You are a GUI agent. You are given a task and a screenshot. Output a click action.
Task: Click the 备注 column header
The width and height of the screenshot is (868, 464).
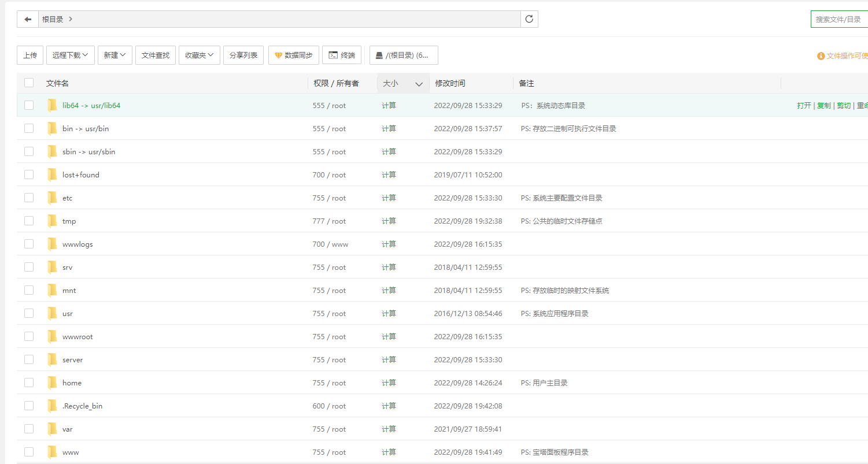tap(526, 83)
